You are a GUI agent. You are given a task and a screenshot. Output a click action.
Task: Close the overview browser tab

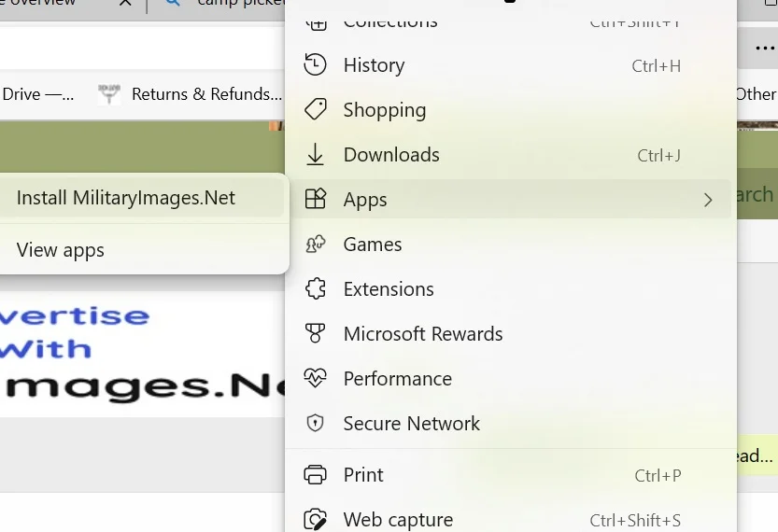[125, 3]
